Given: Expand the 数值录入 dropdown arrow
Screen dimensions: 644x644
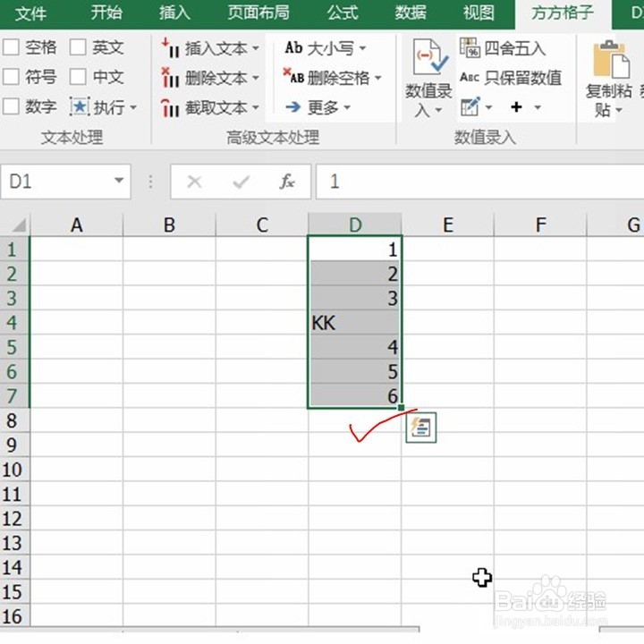Looking at the screenshot, I should (438, 110).
